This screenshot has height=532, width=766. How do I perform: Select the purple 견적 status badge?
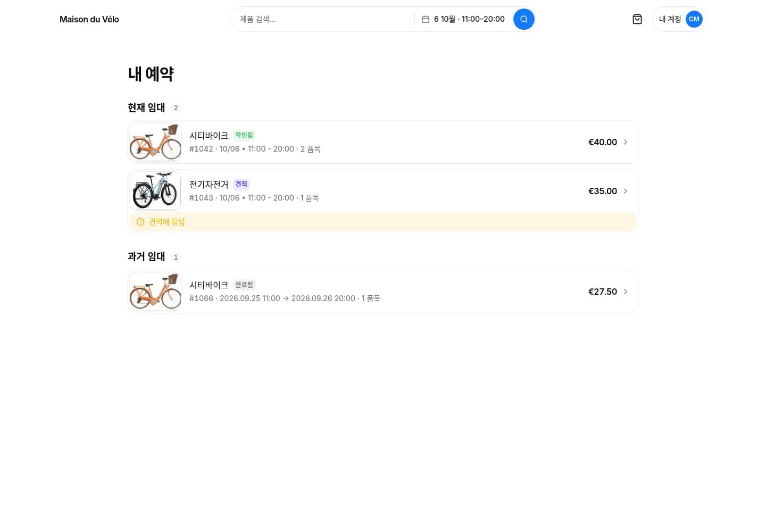point(242,184)
